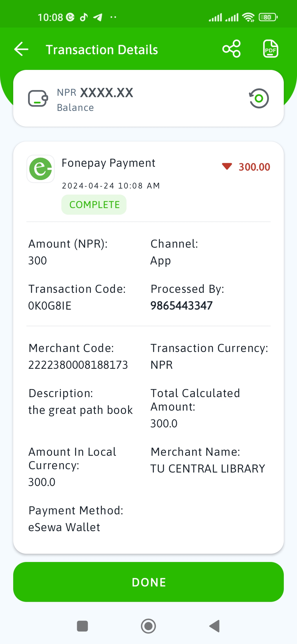Tap the green DONE button
297x644 pixels.
(x=148, y=582)
